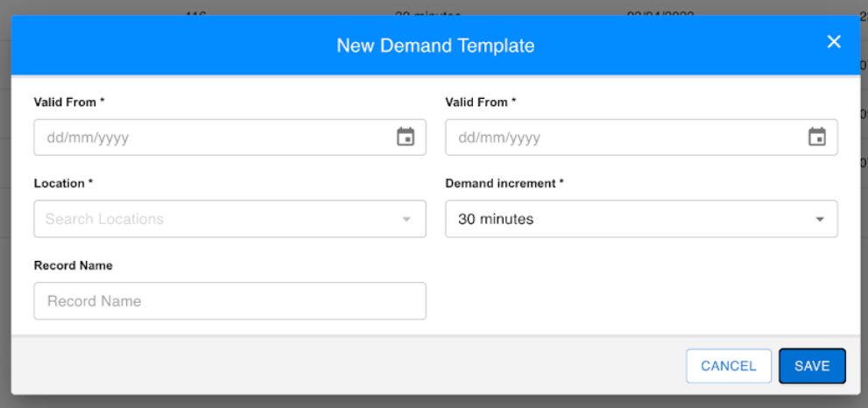This screenshot has width=868, height=408.
Task: Focus the left Valid From date input
Action: tap(210, 137)
